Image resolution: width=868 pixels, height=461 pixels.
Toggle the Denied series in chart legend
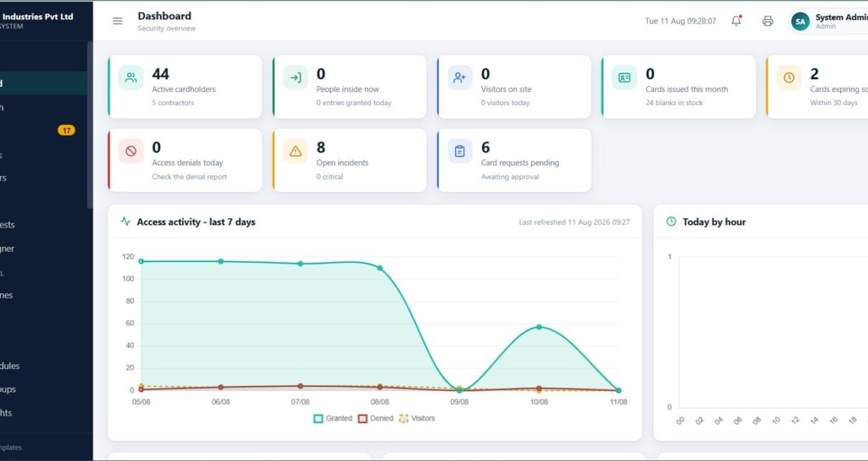[x=376, y=418]
